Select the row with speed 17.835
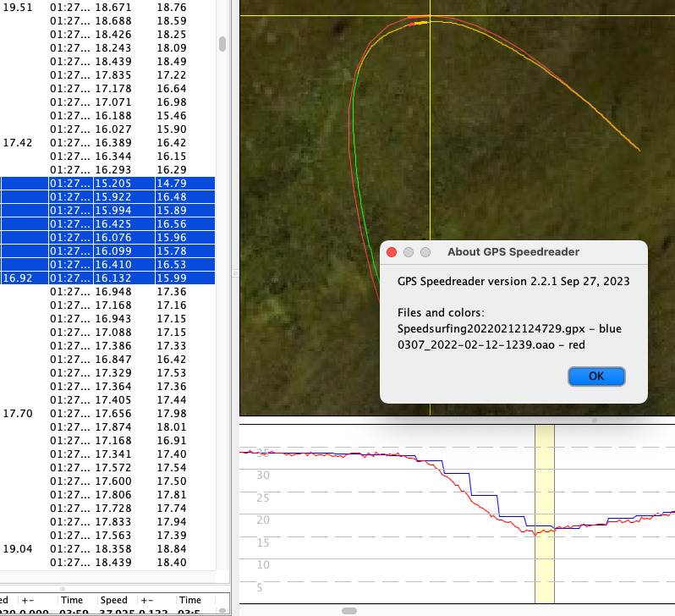This screenshot has width=675, height=616. [x=112, y=75]
